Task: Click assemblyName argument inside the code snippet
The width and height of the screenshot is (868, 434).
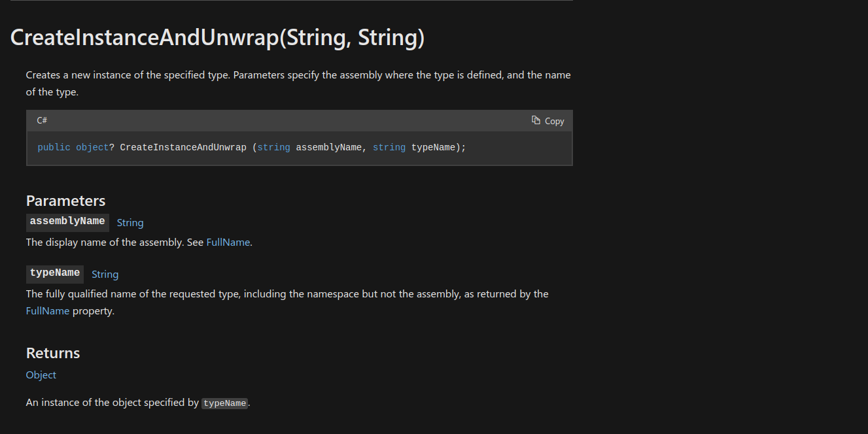Action: point(328,148)
